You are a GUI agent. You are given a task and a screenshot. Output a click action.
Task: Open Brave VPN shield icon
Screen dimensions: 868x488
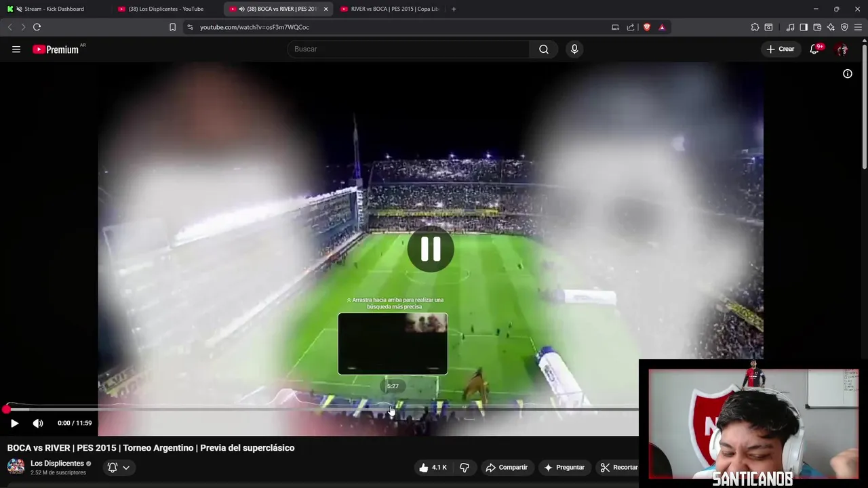tap(844, 27)
